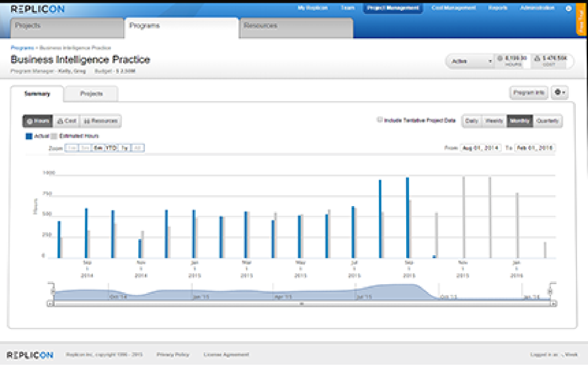Open Reports in the top navigation
Screen dimensions: 588x366
click(498, 8)
